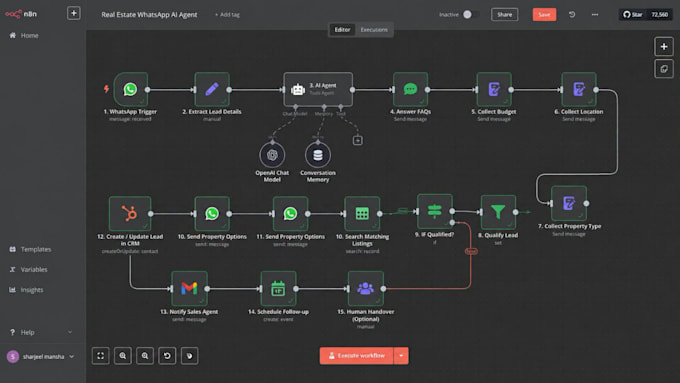Viewport: 680px width, 383px height.
Task: Open the Collect Location node
Action: pos(579,89)
